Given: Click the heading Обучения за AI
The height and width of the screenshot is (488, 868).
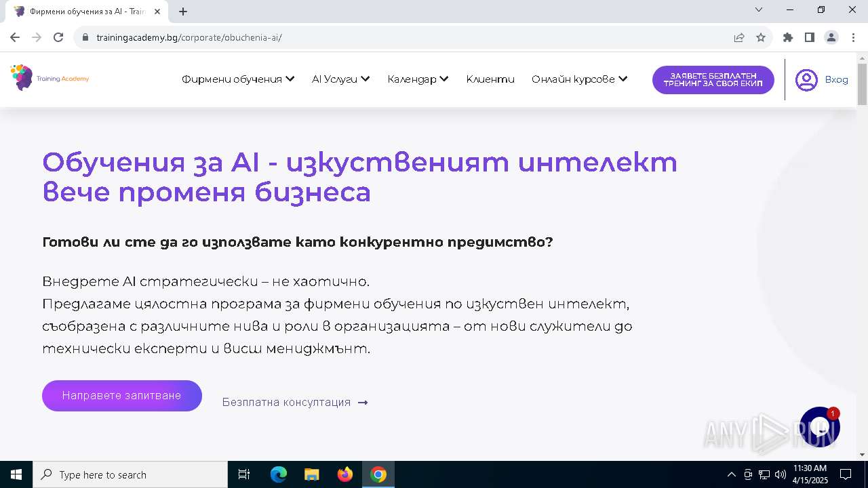Looking at the screenshot, I should [359, 177].
